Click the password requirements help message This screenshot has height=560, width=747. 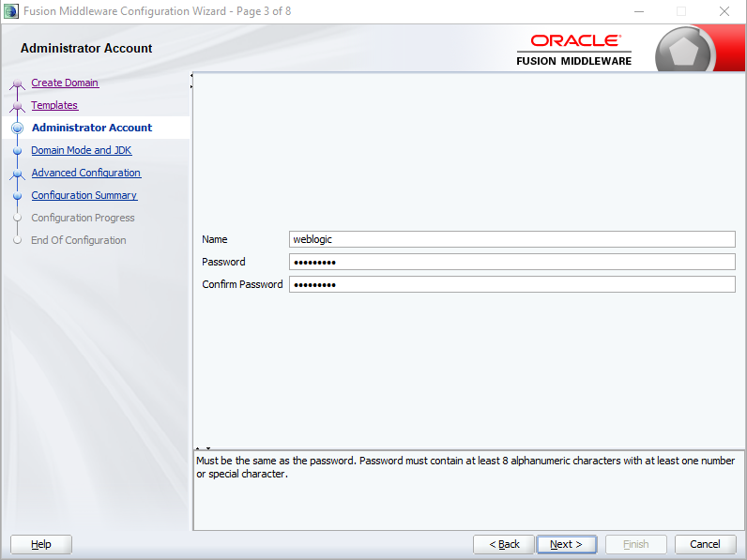click(x=465, y=467)
